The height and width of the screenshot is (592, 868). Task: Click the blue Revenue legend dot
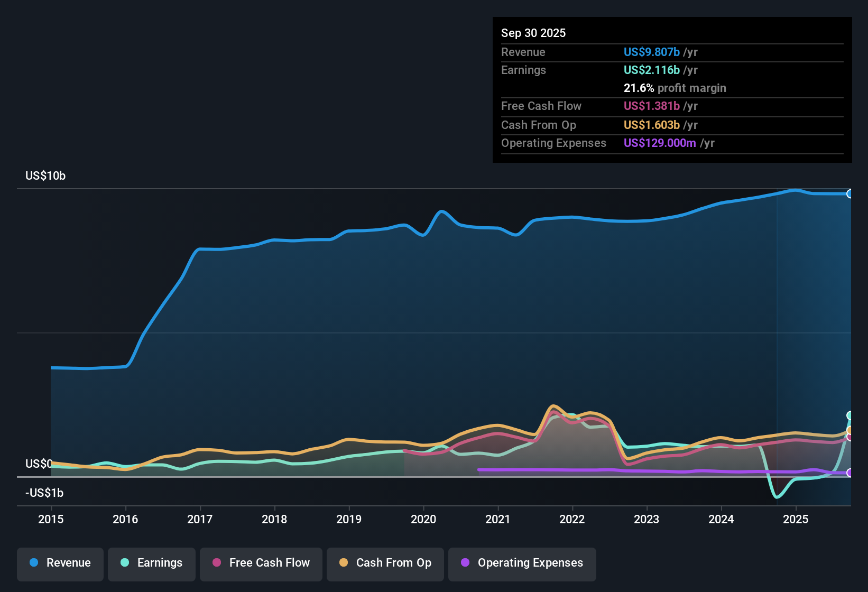coord(34,562)
